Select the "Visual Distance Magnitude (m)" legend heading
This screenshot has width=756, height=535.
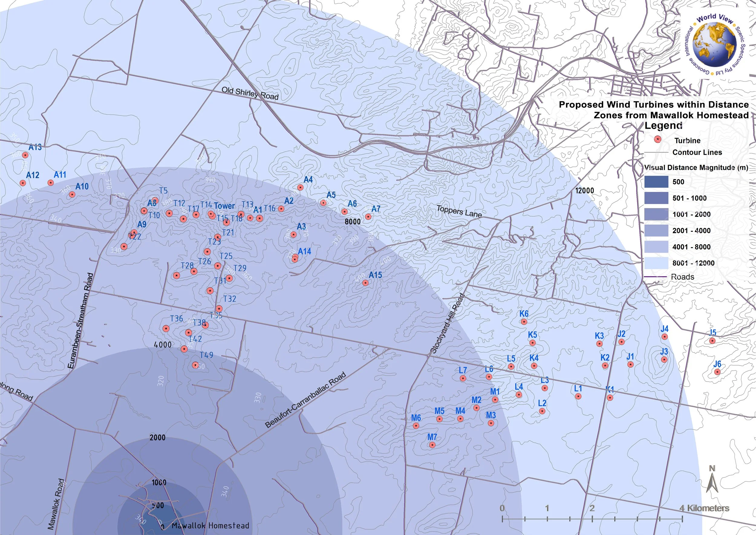pyautogui.click(x=696, y=167)
